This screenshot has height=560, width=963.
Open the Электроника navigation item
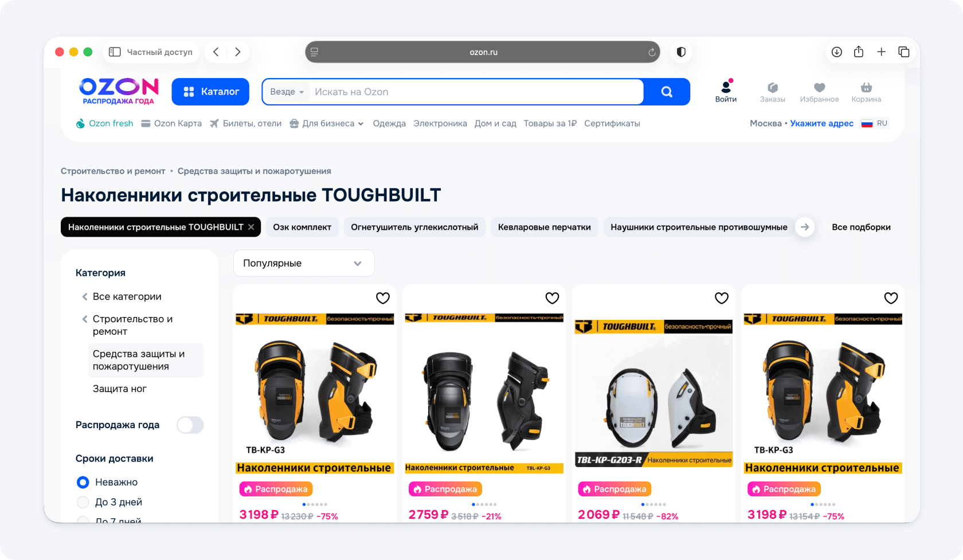coord(440,123)
